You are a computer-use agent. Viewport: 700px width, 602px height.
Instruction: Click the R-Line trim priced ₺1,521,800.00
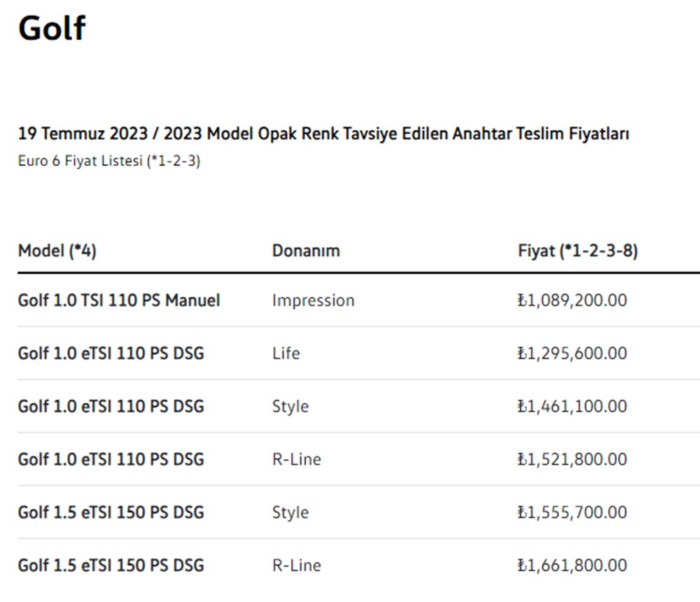(x=296, y=459)
